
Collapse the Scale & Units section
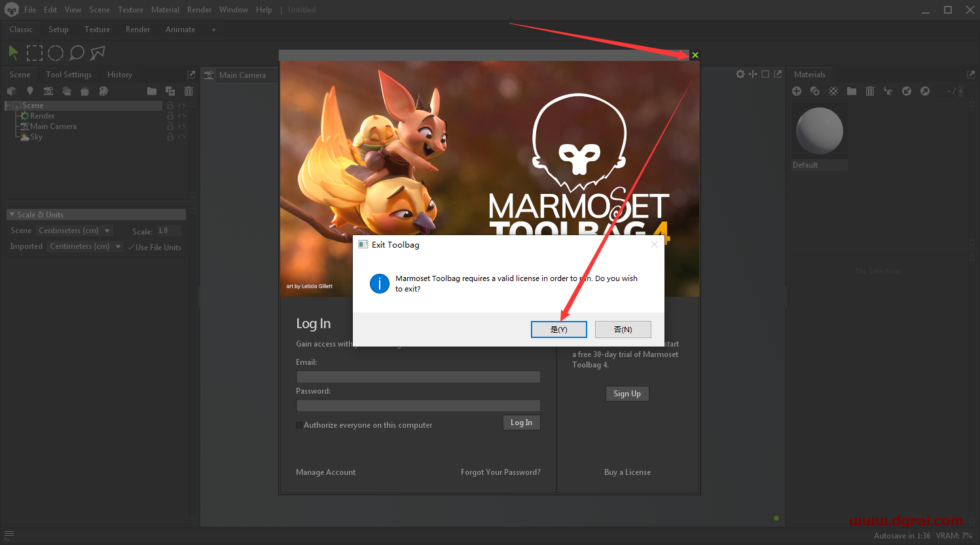(12, 214)
